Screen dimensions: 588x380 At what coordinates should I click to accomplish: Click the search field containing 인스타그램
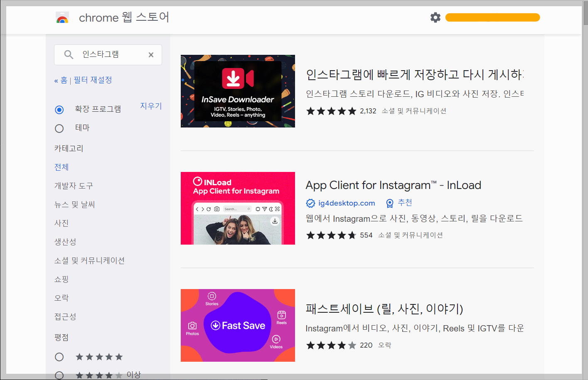(108, 55)
